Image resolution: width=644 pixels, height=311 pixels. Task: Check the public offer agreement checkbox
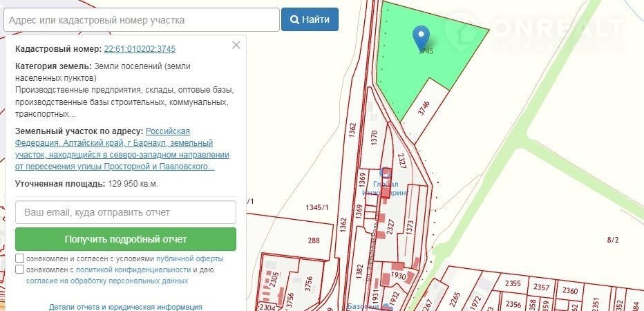(x=20, y=258)
